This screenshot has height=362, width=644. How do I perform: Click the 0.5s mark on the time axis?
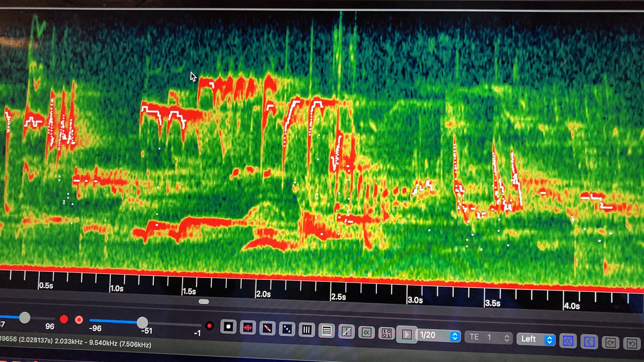[46, 286]
